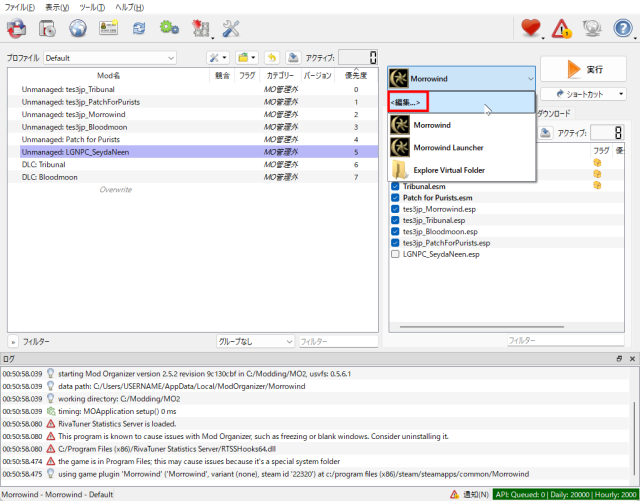The image size is (640, 501).
Task: Open the Nexus globe icon
Action: point(78,29)
